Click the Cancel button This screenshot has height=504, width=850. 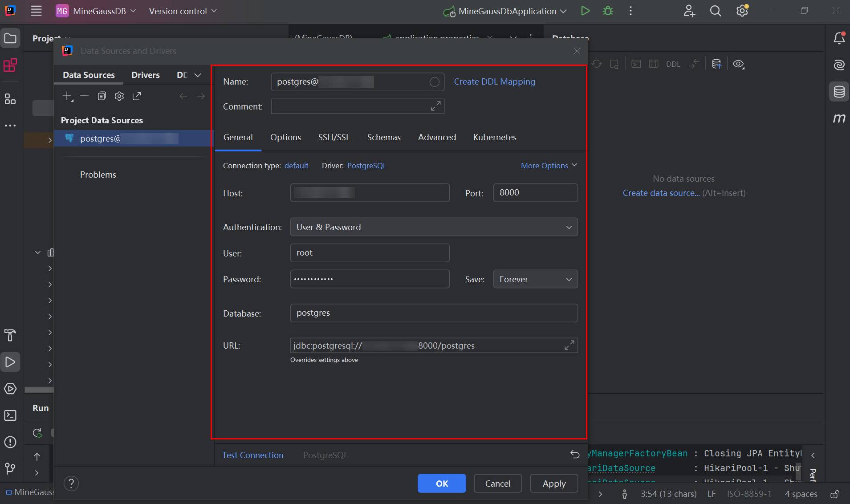[x=498, y=484]
